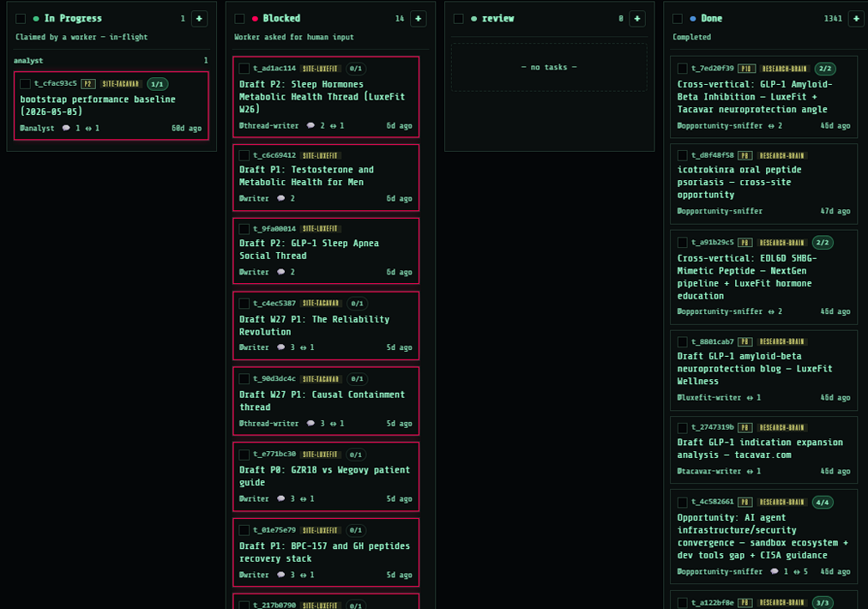This screenshot has height=609, width=868.
Task: Open comments icon on Sleep Hormones card
Action: point(310,126)
